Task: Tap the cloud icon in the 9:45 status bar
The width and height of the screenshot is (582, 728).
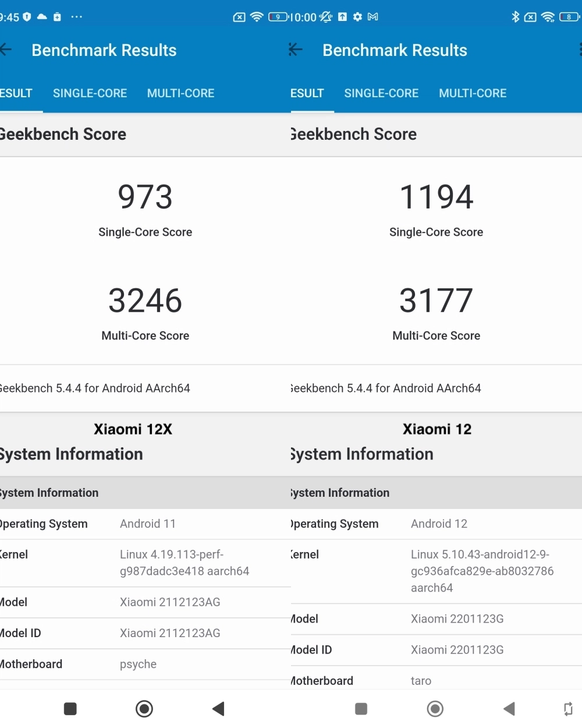Action: 42,17
